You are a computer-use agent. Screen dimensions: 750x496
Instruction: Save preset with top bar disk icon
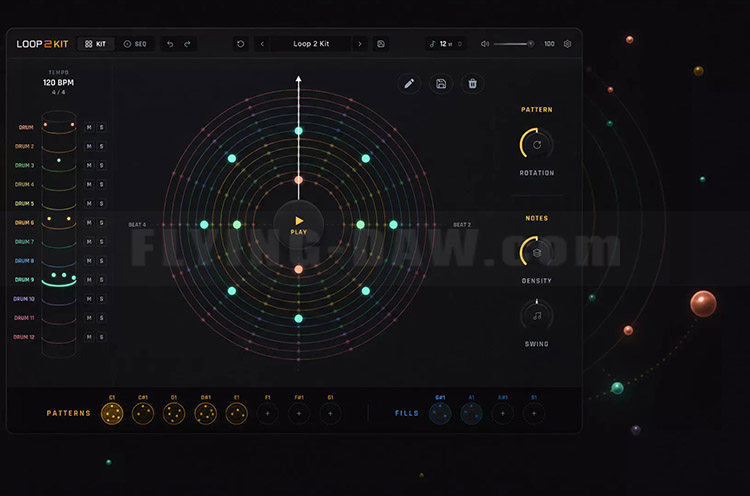pos(381,44)
